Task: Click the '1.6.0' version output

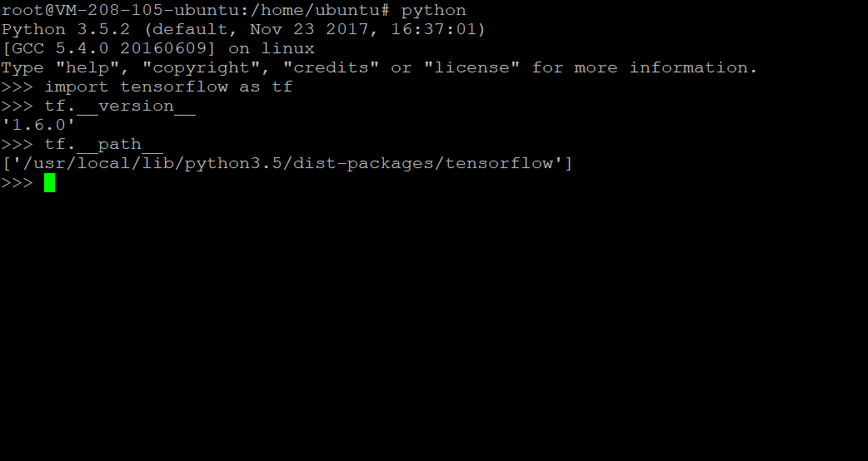Action: pos(38,125)
